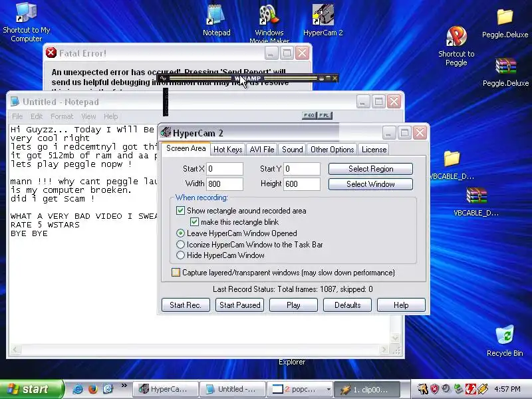Screen dimensions: 532x399
Task: Click the Height input field
Action: (x=302, y=184)
